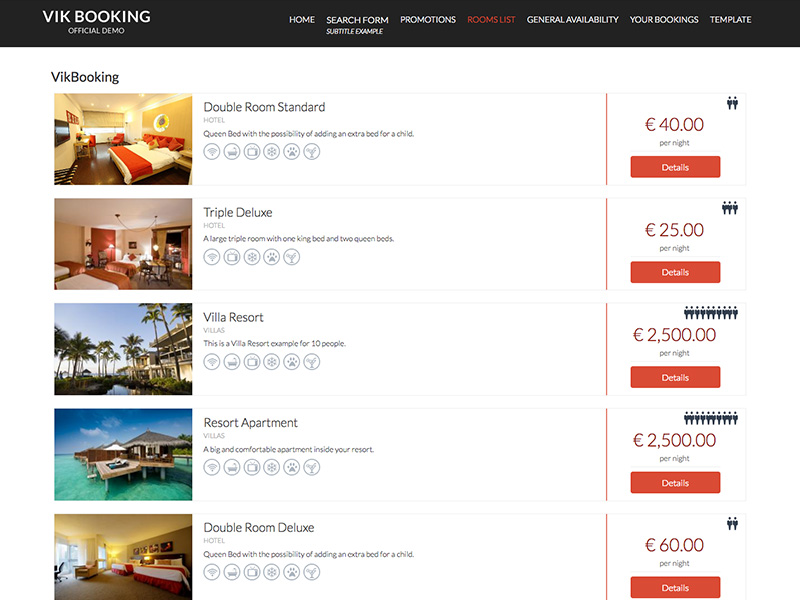800x600 pixels.
Task: Click bathtub amenity icon for Double Room Standard
Action: pos(232,152)
